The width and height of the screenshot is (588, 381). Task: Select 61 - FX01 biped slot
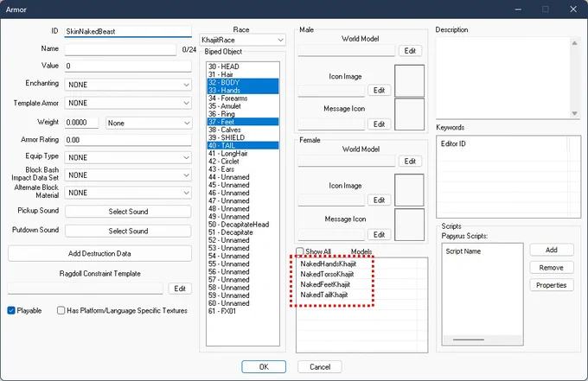243,311
